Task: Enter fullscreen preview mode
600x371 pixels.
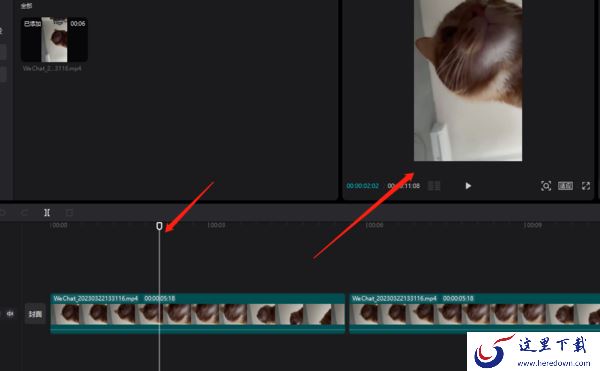Action: [x=586, y=186]
